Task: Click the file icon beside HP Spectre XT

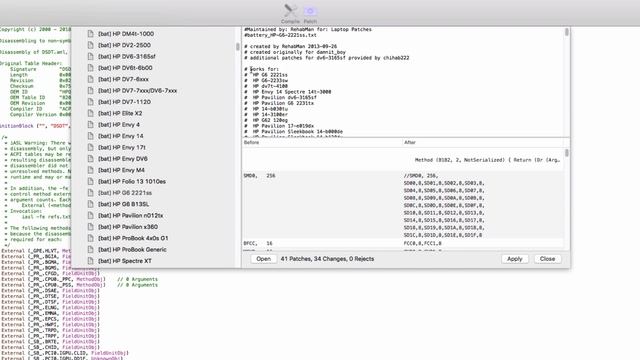Action: coord(91,261)
